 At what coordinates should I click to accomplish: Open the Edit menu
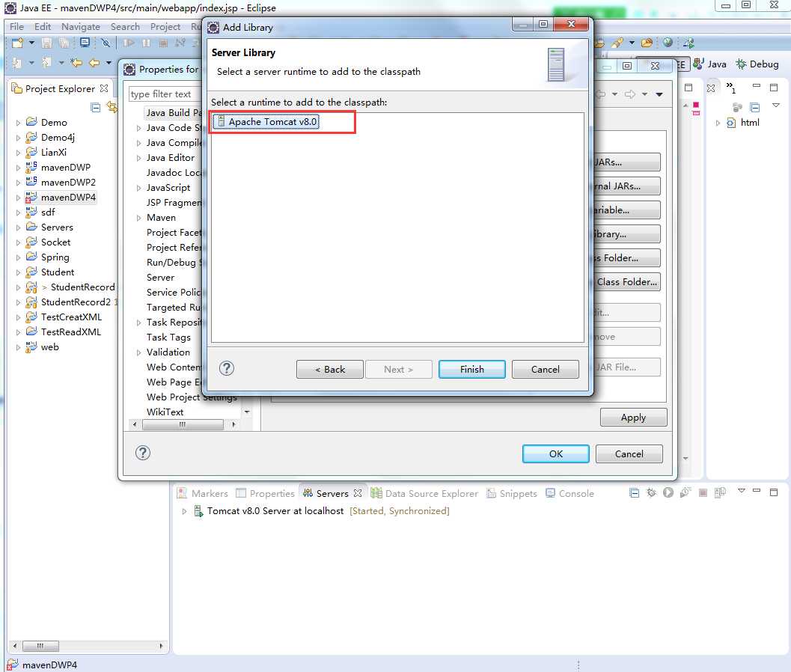[43, 27]
